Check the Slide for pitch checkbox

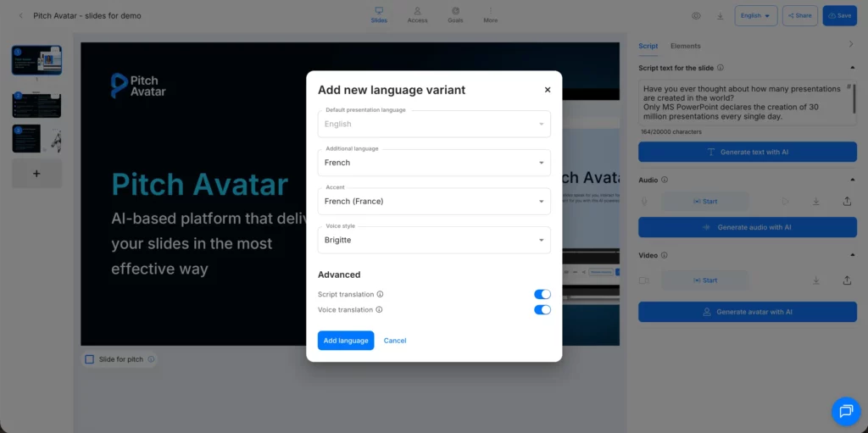pyautogui.click(x=89, y=359)
